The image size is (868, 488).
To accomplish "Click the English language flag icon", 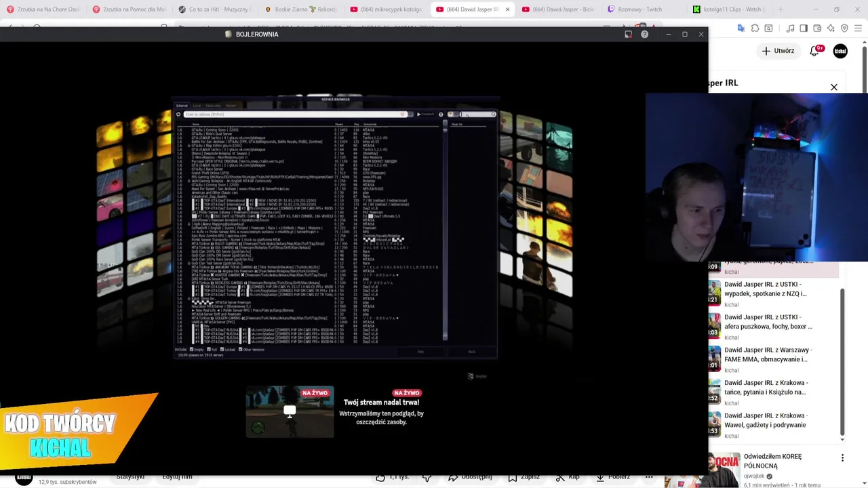I will point(471,376).
